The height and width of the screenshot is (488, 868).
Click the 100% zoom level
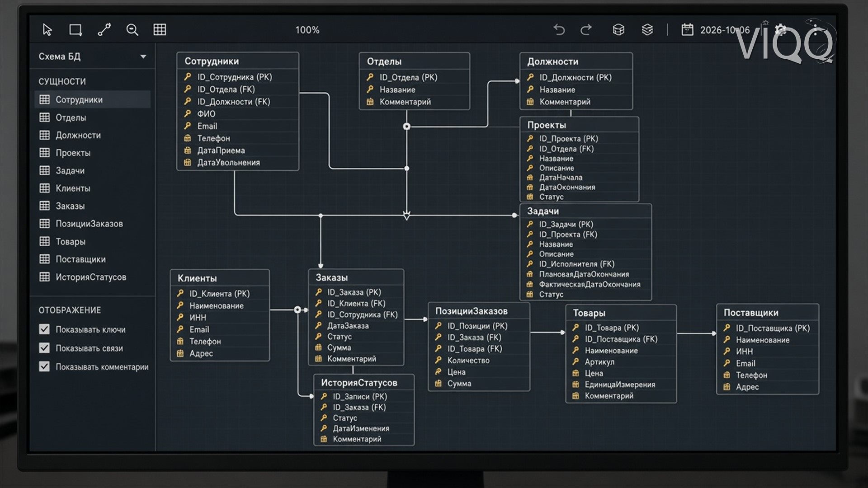click(x=307, y=30)
